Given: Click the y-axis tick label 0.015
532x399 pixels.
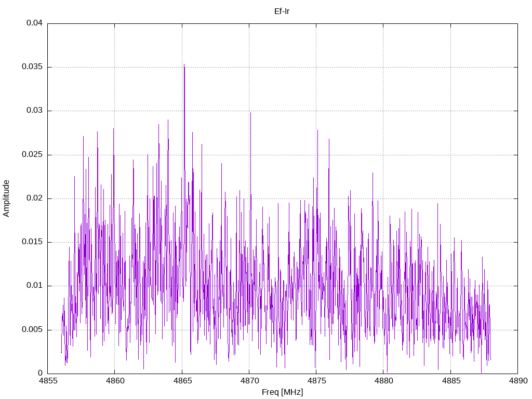Looking at the screenshot, I should [x=32, y=242].
